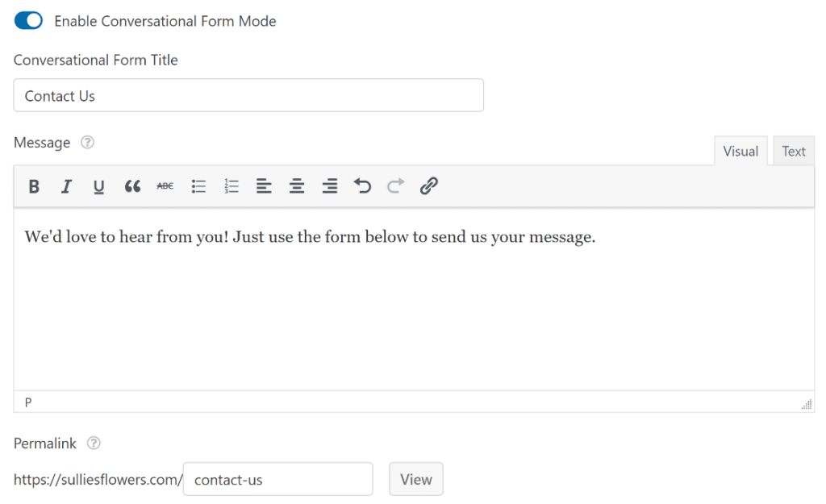
Task: Align the message text right
Action: click(x=329, y=186)
